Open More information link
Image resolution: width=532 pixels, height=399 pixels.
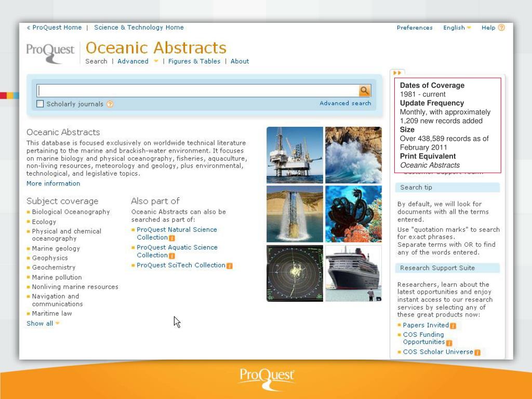coord(54,183)
